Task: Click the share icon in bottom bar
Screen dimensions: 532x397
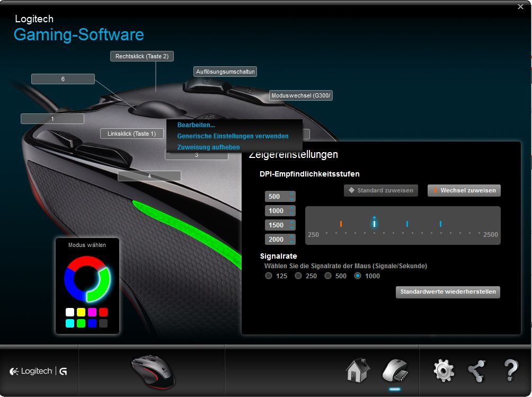Action: (477, 371)
